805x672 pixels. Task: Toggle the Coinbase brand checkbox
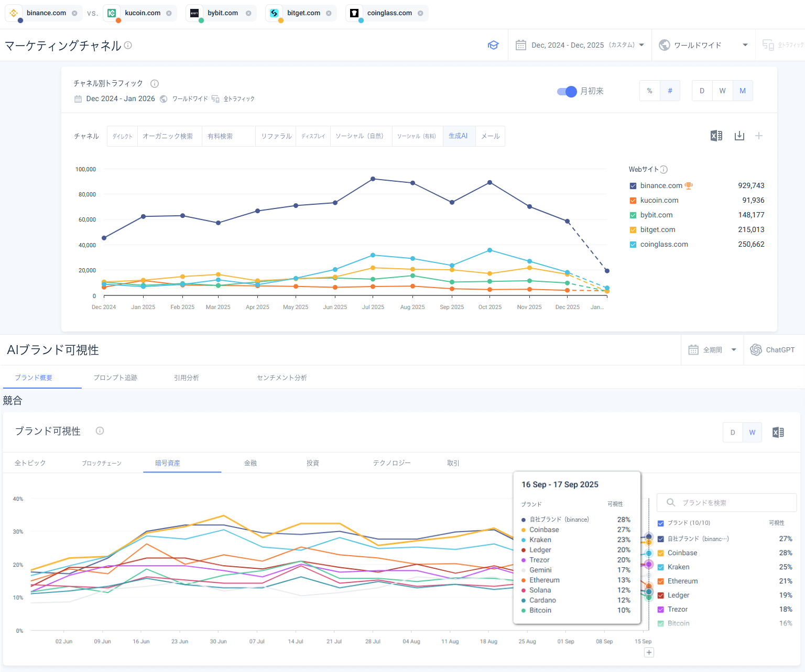point(661,553)
